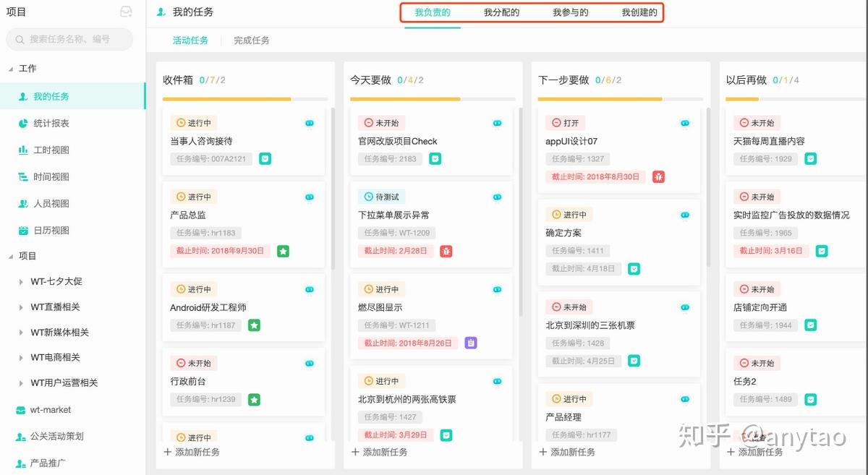Click the 收件箱 column vertical scrollbar
The height and width of the screenshot is (475, 868).
tap(333, 189)
